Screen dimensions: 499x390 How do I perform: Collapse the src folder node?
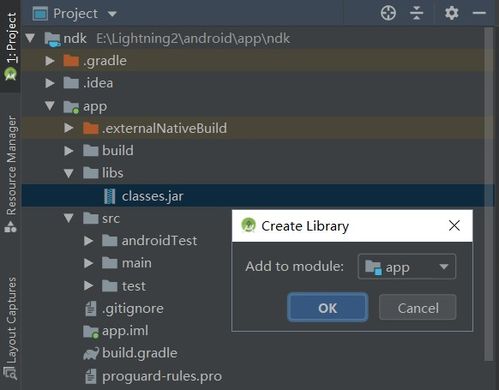(x=69, y=218)
